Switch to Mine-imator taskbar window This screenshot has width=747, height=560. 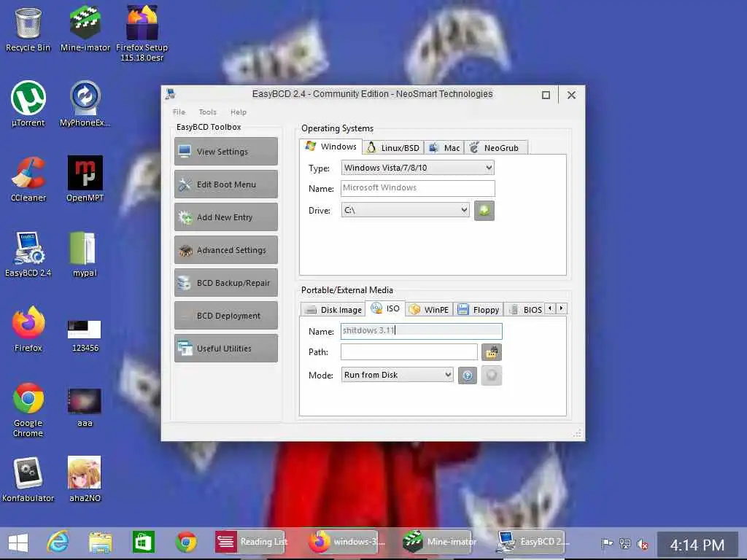point(437,542)
